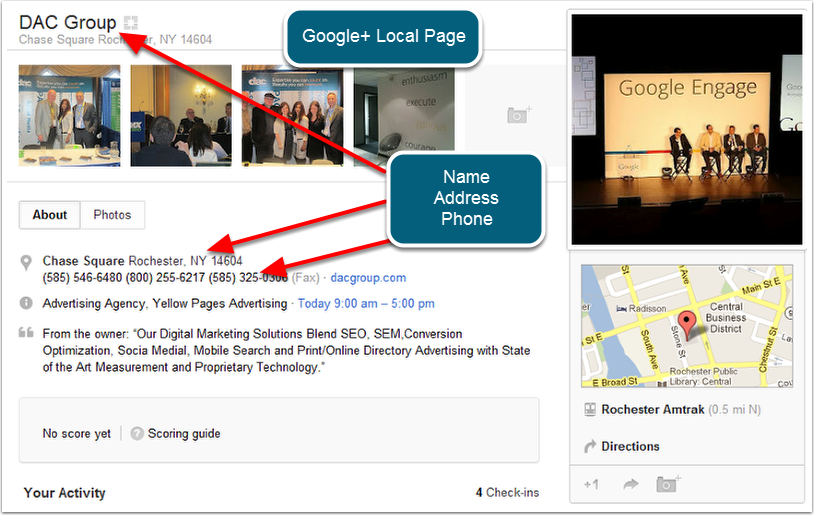Click the info icon beside Advertising Agency
814x515 pixels.
tap(26, 303)
